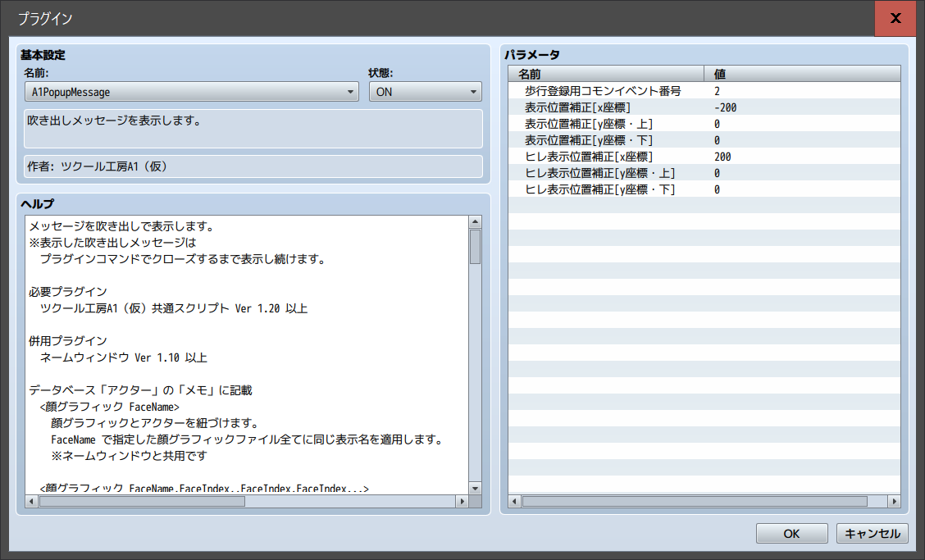Click the value 200 in parameters
The height and width of the screenshot is (560, 925).
pyautogui.click(x=722, y=157)
